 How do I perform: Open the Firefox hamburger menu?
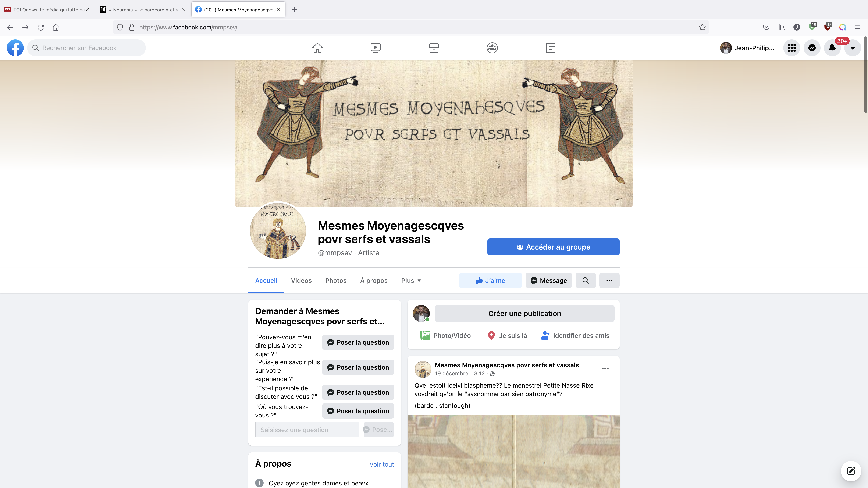coord(858,27)
